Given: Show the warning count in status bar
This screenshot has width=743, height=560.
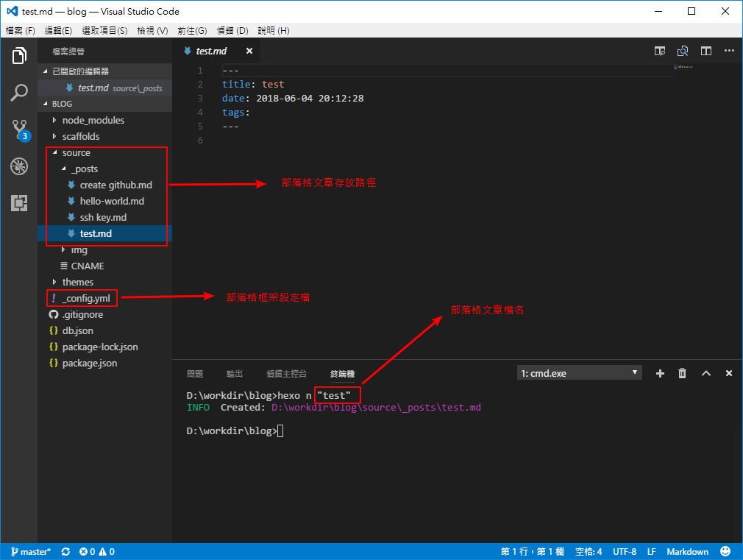Looking at the screenshot, I should pyautogui.click(x=107, y=551).
